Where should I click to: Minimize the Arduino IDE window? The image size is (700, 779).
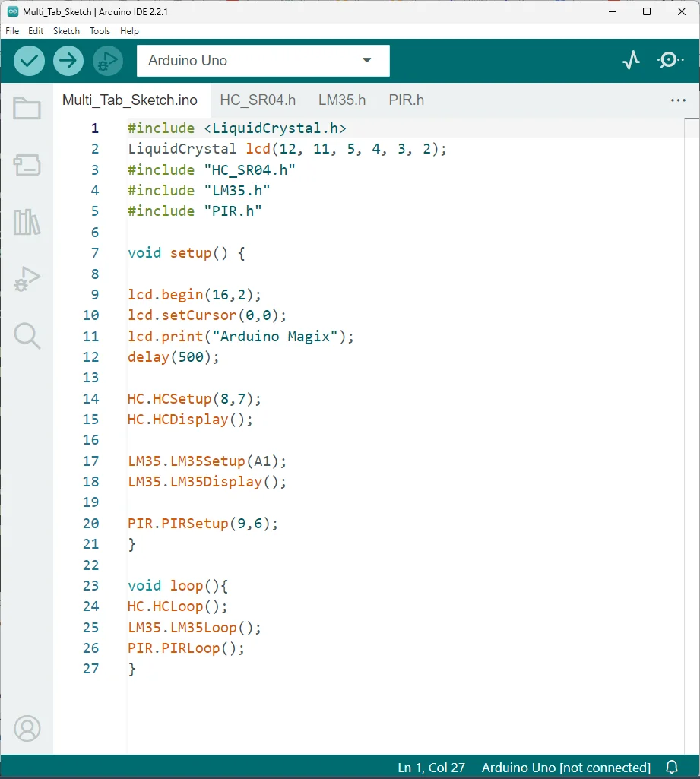613,11
